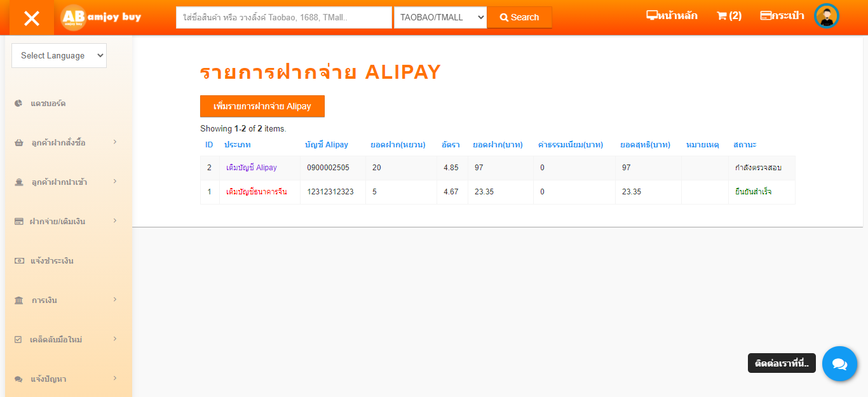Click the Search button

(x=519, y=17)
